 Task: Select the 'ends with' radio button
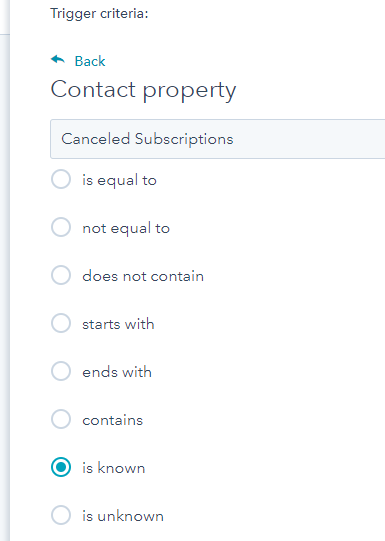click(61, 371)
